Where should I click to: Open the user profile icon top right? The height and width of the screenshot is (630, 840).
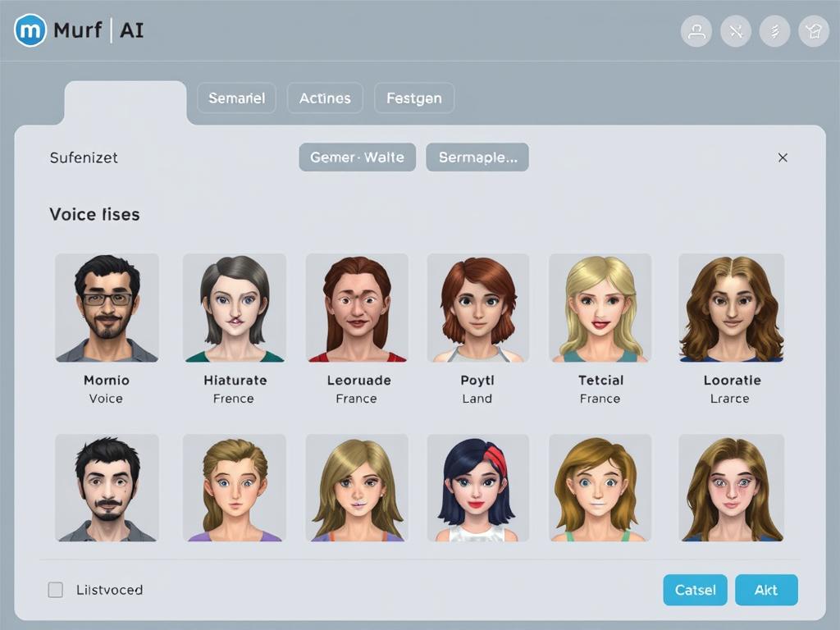click(x=696, y=31)
